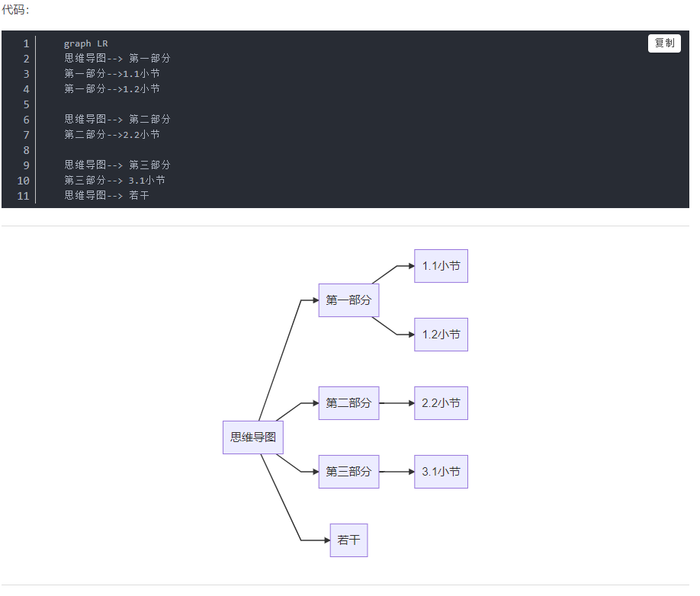700x596 pixels.
Task: Select the 1.2小节 node in the chart
Action: 441,335
